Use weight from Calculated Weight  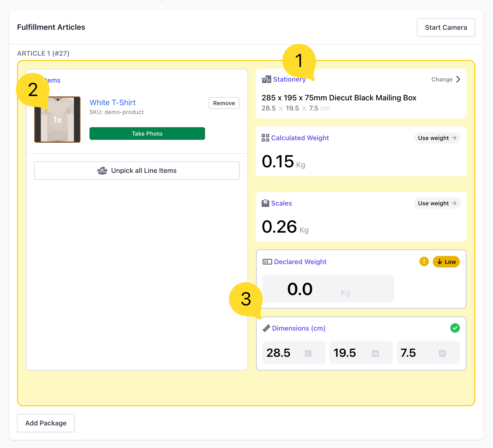(x=437, y=138)
